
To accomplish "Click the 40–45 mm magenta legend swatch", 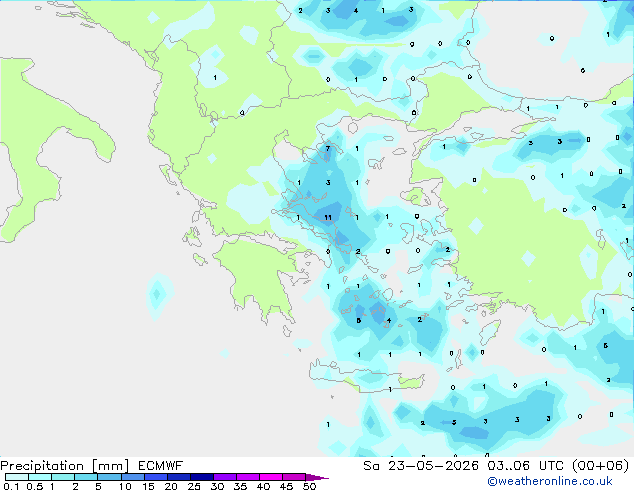I will click(271, 477).
